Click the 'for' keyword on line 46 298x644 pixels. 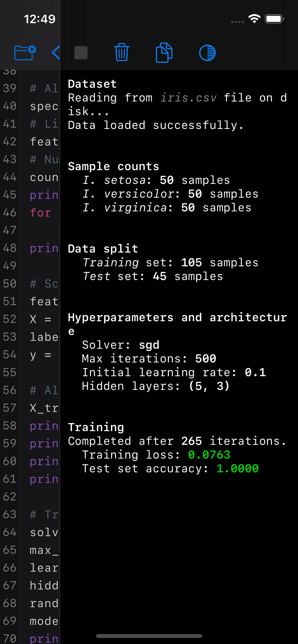40,213
